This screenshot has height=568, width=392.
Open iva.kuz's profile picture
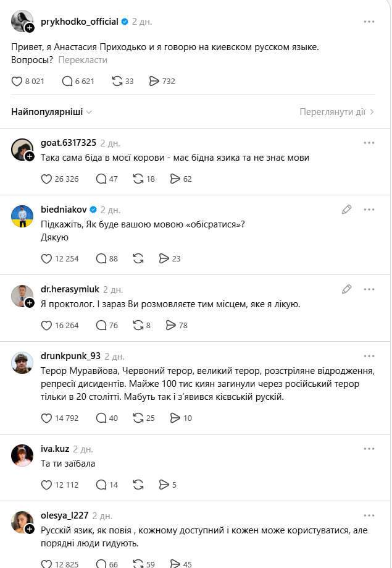[x=22, y=455]
